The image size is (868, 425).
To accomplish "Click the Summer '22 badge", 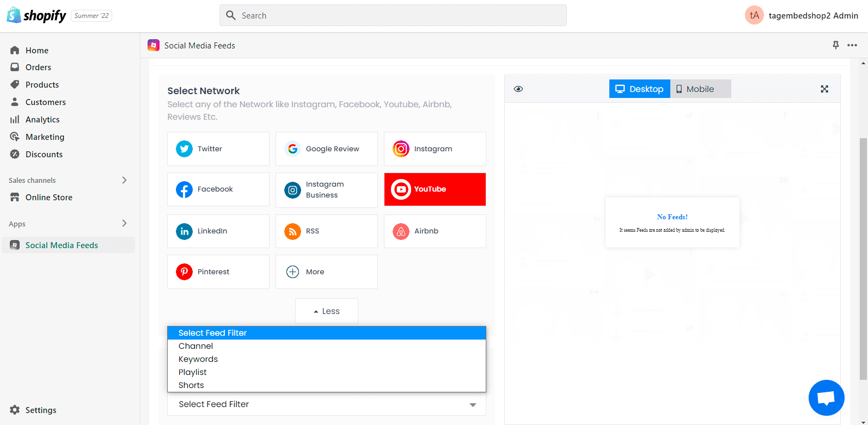I will tap(91, 16).
